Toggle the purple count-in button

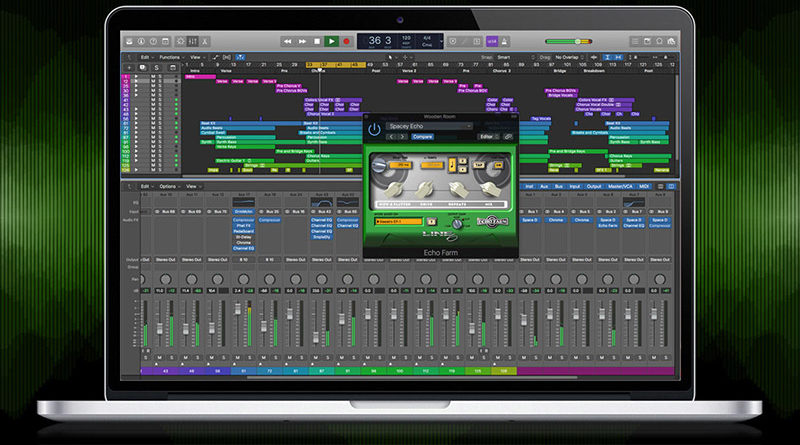click(x=492, y=41)
